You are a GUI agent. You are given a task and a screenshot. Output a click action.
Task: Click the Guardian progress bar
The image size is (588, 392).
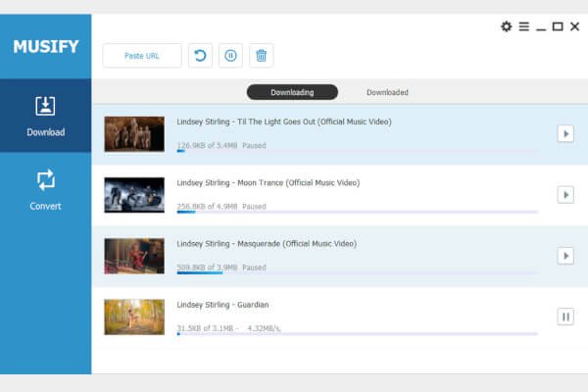357,334
